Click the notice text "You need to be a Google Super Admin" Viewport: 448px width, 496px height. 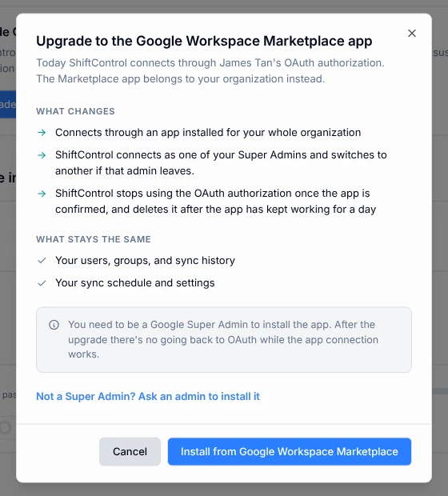[223, 339]
